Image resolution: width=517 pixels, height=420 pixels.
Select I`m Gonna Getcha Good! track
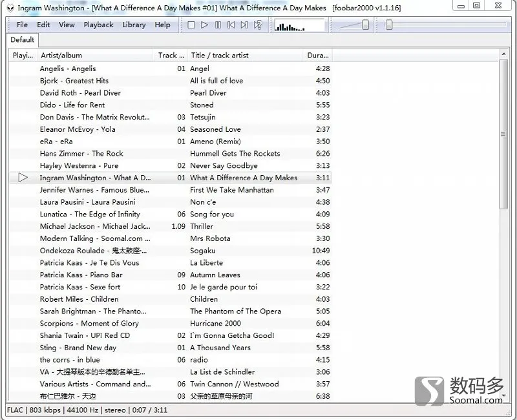point(171,335)
